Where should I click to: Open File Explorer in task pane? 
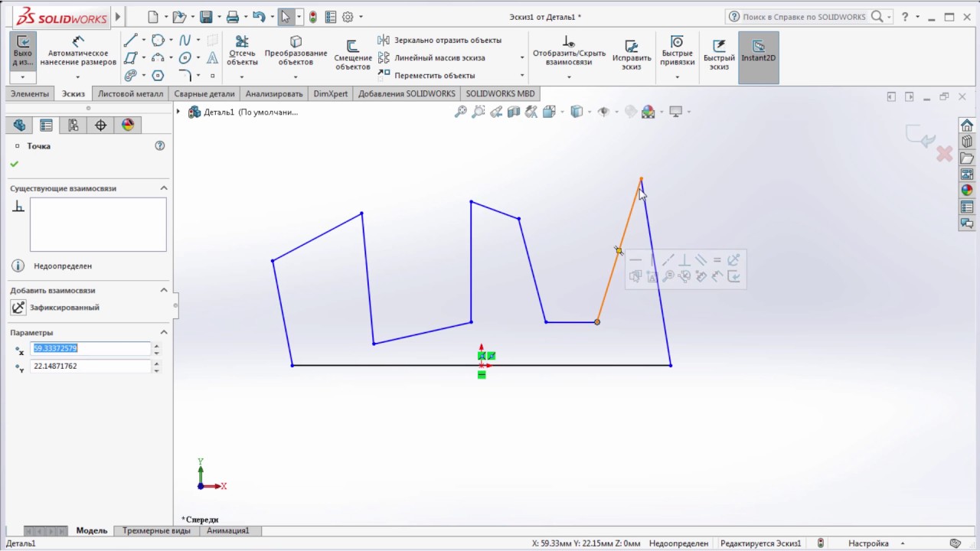coord(967,158)
